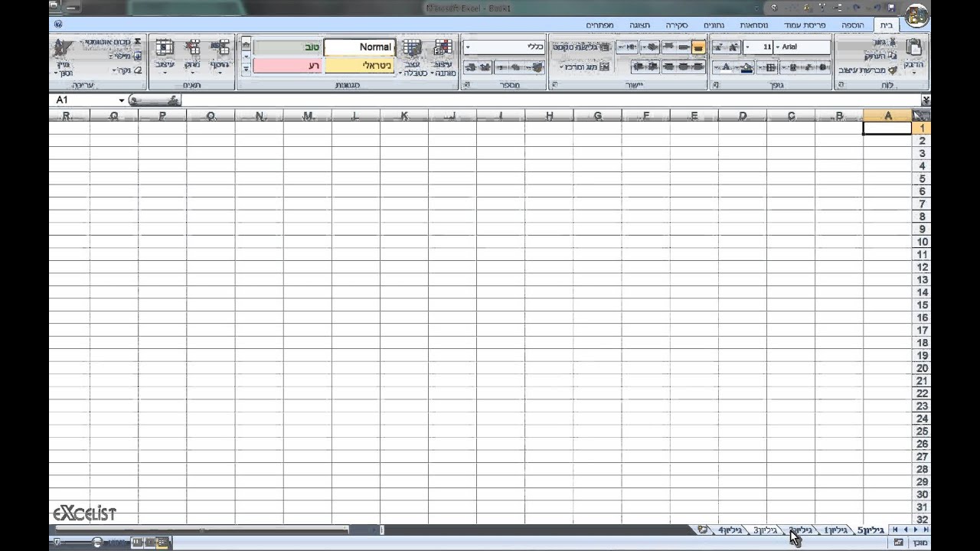980x551 pixels.
Task: Click Cut (גזור) scissors icon
Action: click(892, 42)
